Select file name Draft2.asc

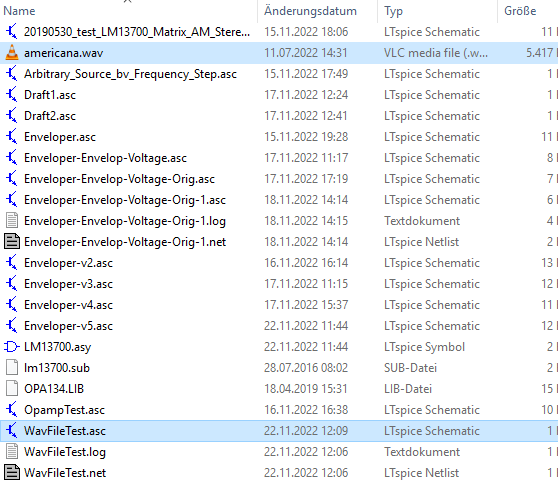click(50, 116)
